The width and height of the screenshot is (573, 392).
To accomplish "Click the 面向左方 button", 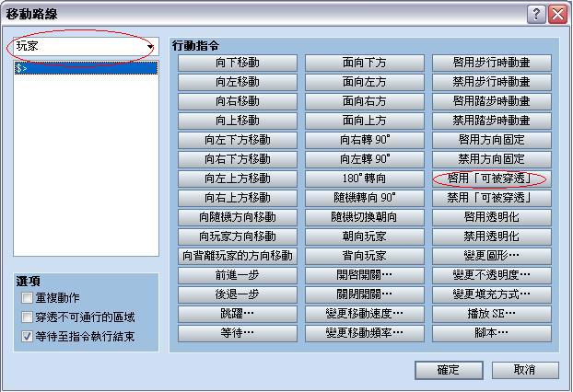I will pos(365,82).
